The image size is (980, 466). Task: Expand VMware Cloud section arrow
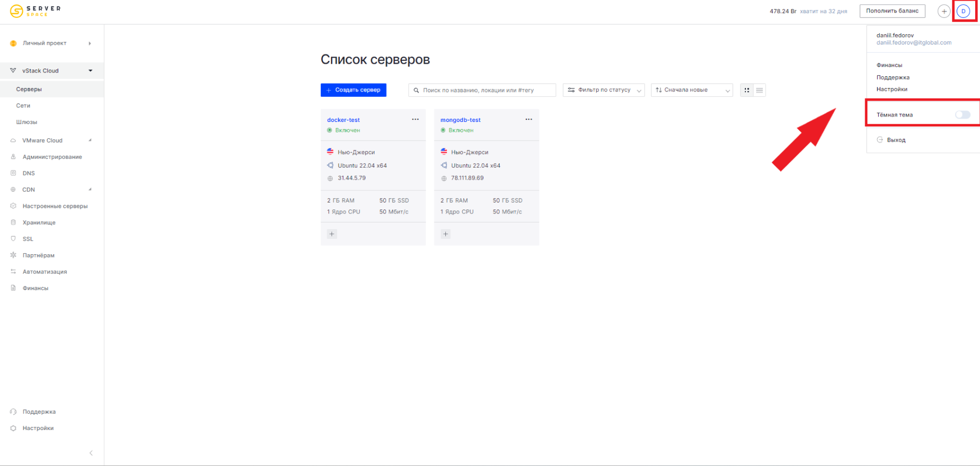90,140
